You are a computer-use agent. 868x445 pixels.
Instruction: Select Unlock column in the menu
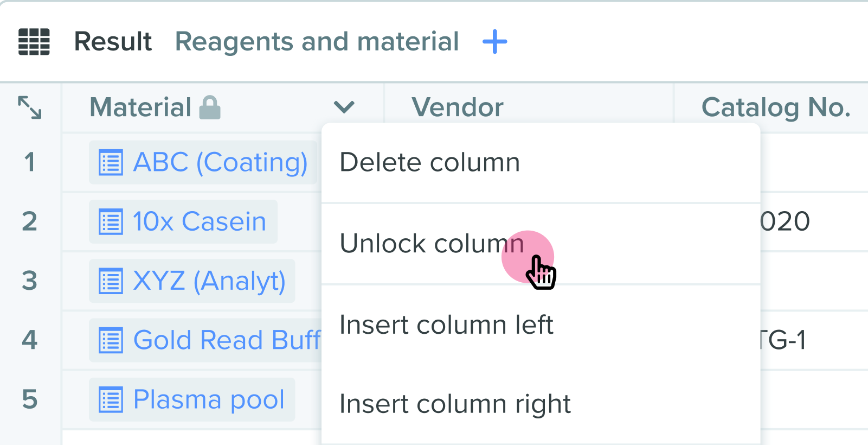tap(432, 244)
